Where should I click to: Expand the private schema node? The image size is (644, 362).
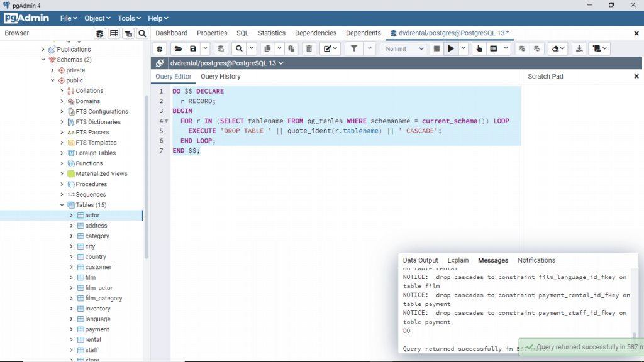tap(53, 70)
